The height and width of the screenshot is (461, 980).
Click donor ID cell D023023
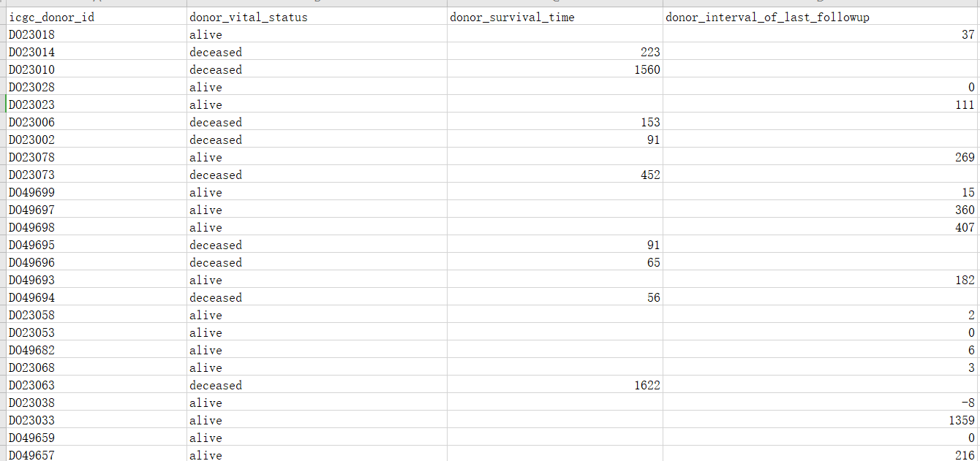pos(96,104)
